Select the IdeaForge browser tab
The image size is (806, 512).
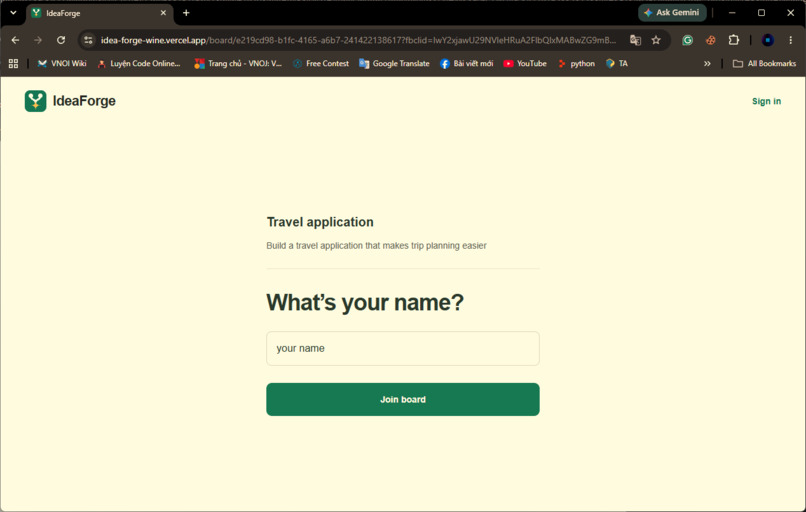point(100,13)
